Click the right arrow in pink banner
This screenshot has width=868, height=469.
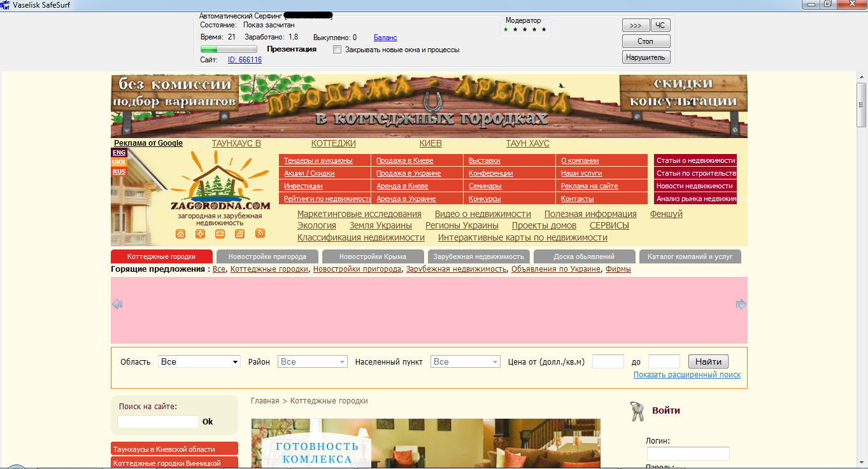pyautogui.click(x=741, y=304)
